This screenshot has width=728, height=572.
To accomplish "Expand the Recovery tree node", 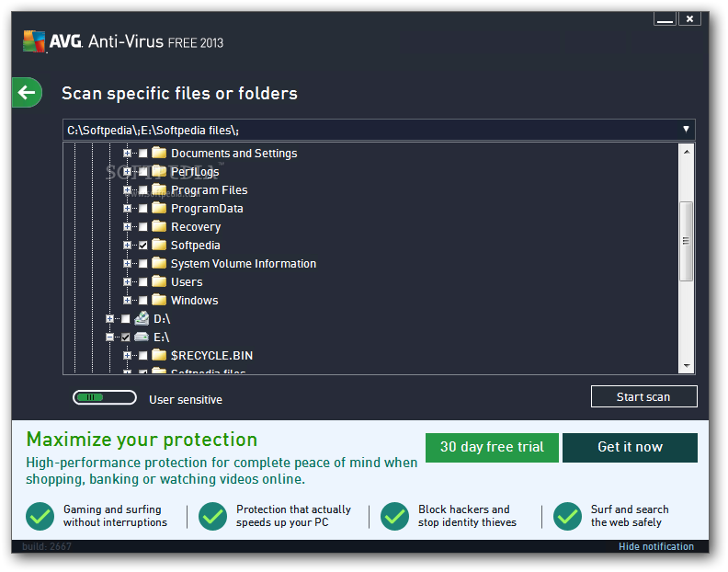I will [127, 227].
